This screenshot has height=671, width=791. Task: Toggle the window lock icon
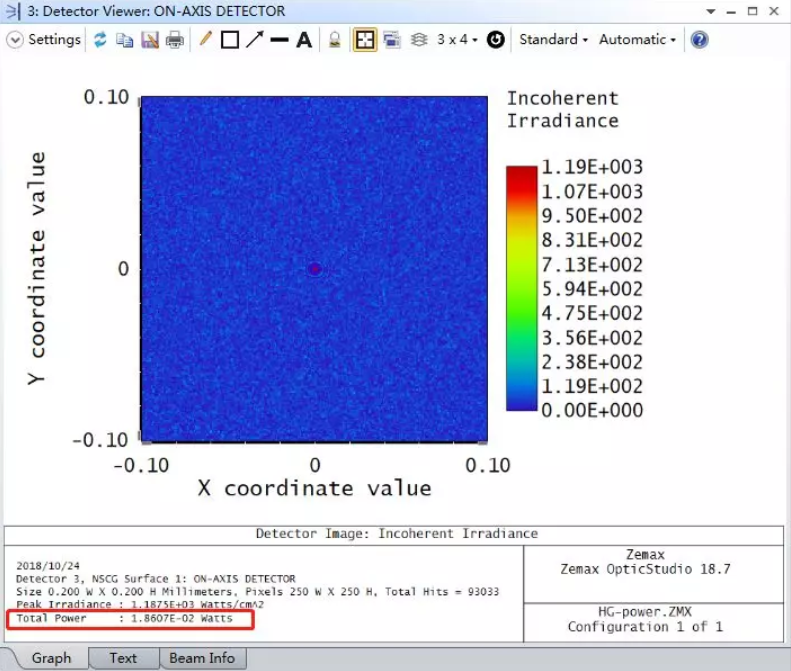coord(336,40)
